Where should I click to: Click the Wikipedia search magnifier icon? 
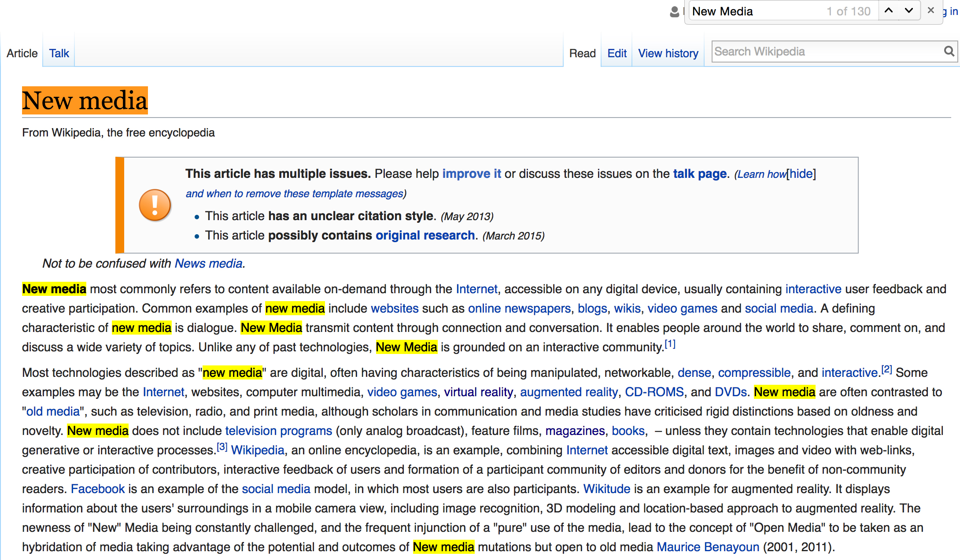949,52
